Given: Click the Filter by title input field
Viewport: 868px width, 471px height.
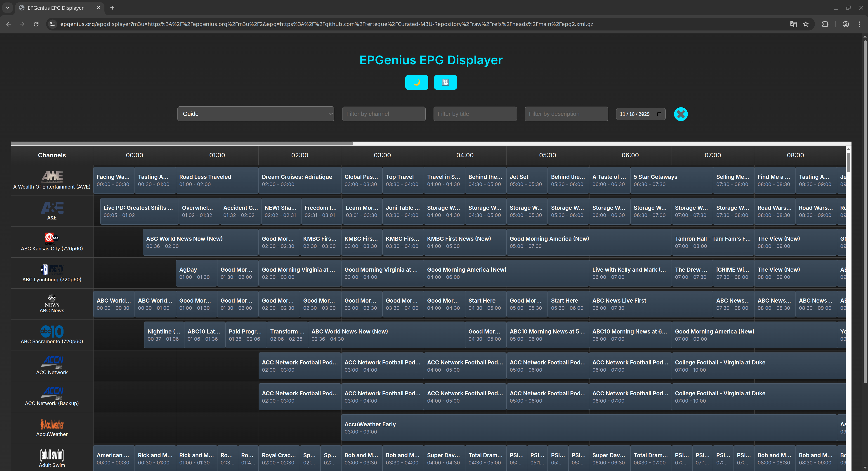Looking at the screenshot, I should (x=475, y=114).
